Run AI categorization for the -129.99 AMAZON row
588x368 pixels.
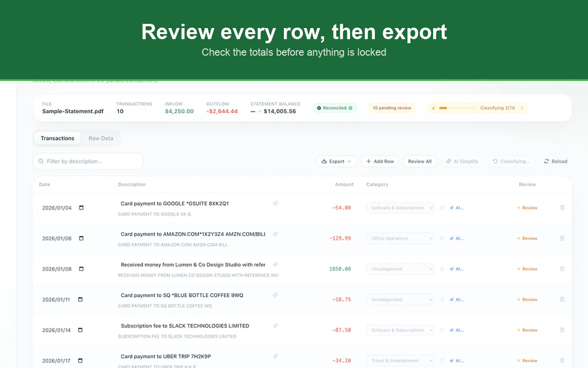pos(457,238)
